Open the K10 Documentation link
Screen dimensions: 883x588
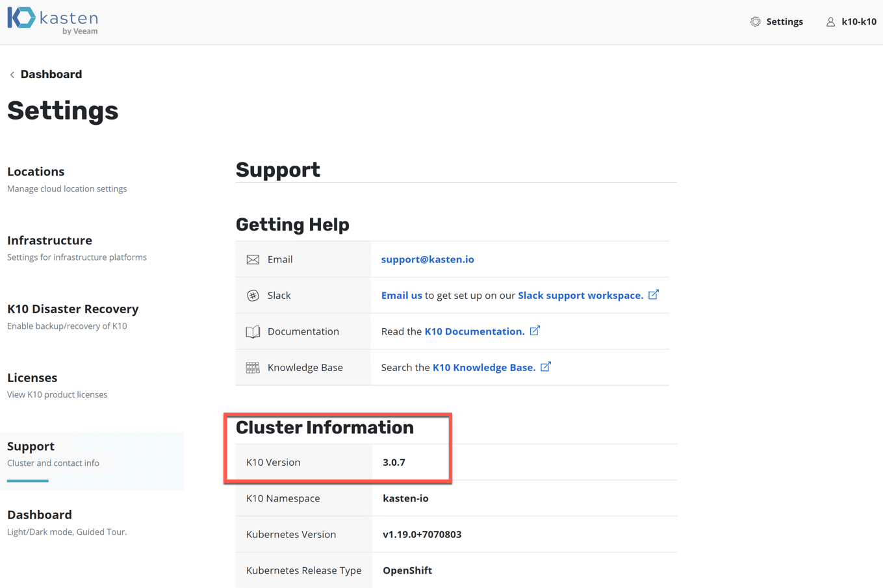pos(474,331)
